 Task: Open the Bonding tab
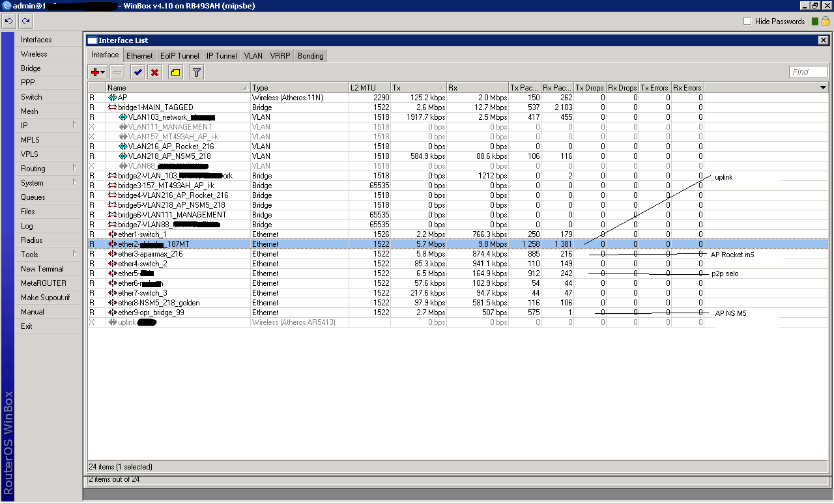(x=310, y=56)
